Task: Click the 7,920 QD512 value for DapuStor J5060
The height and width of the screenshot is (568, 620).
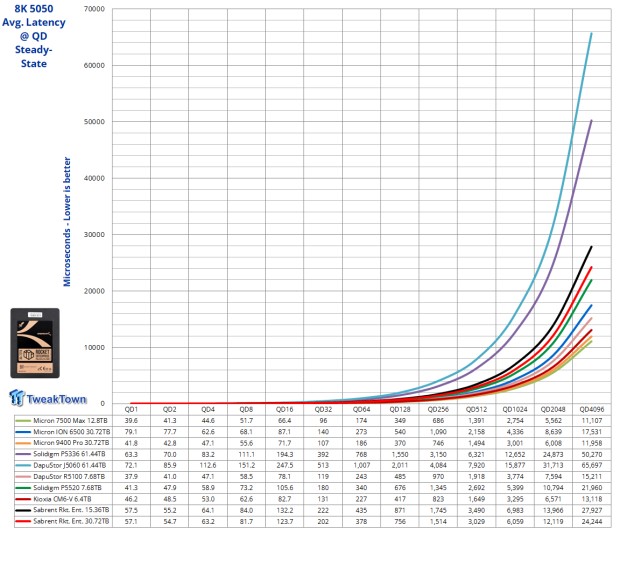Action: [x=476, y=465]
